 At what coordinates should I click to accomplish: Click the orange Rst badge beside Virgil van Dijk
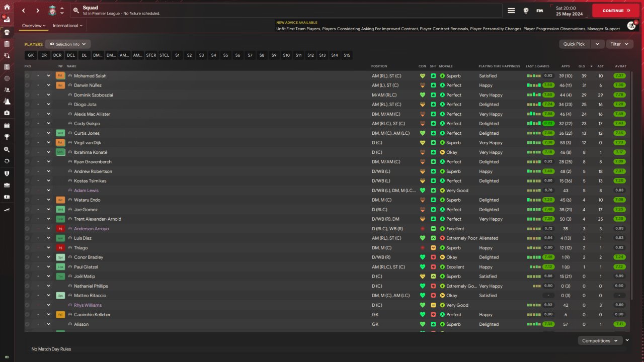click(60, 143)
